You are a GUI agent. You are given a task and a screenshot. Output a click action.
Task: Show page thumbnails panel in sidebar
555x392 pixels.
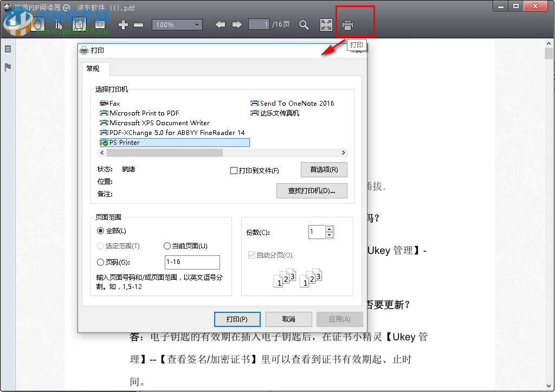point(7,49)
